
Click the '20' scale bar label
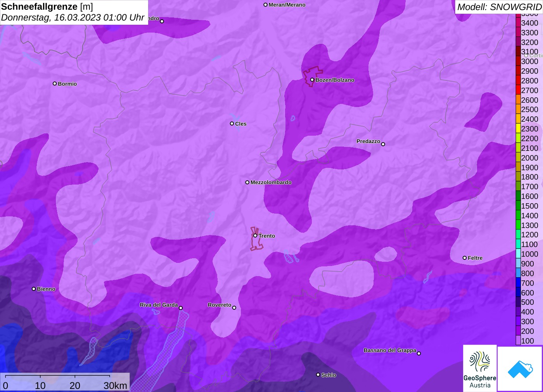[x=75, y=385]
